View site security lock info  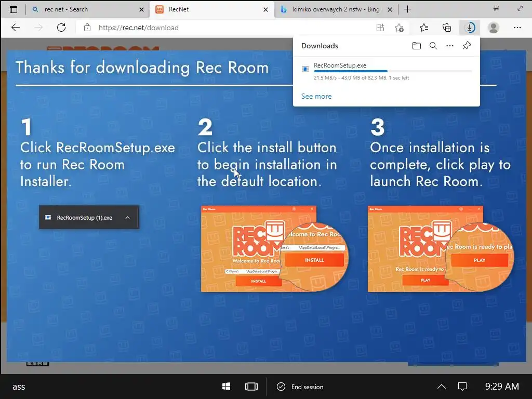click(x=87, y=28)
